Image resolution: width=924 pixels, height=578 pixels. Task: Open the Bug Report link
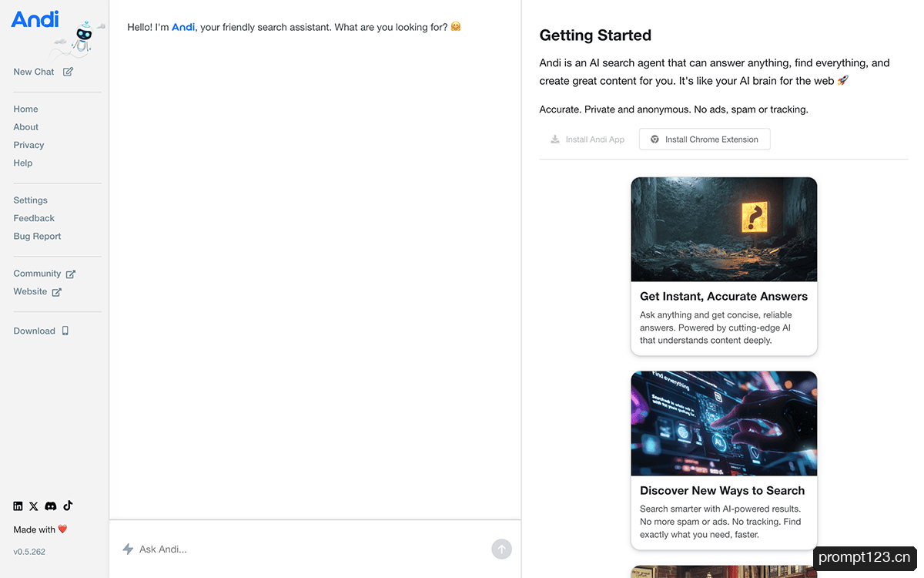click(x=37, y=237)
